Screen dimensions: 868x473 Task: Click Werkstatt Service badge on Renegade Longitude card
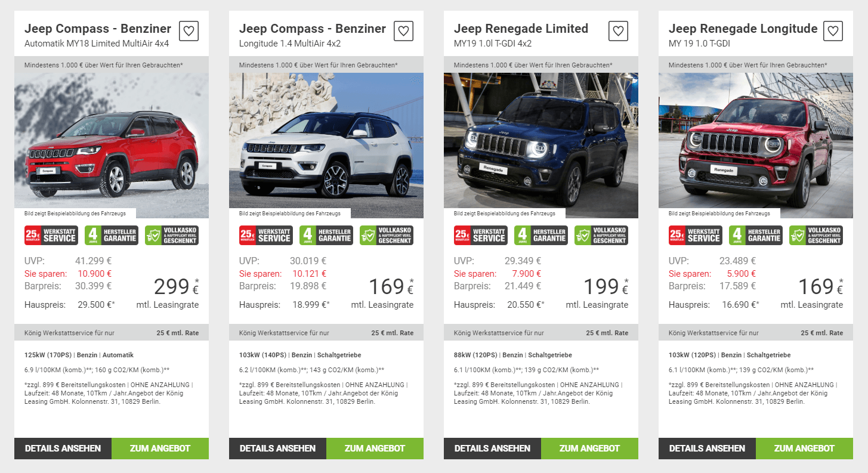(x=696, y=235)
